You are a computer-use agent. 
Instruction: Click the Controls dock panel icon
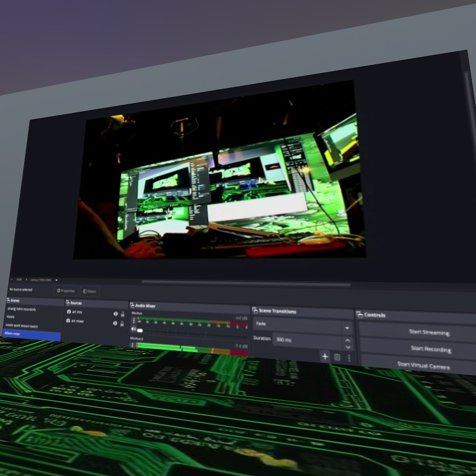point(359,315)
